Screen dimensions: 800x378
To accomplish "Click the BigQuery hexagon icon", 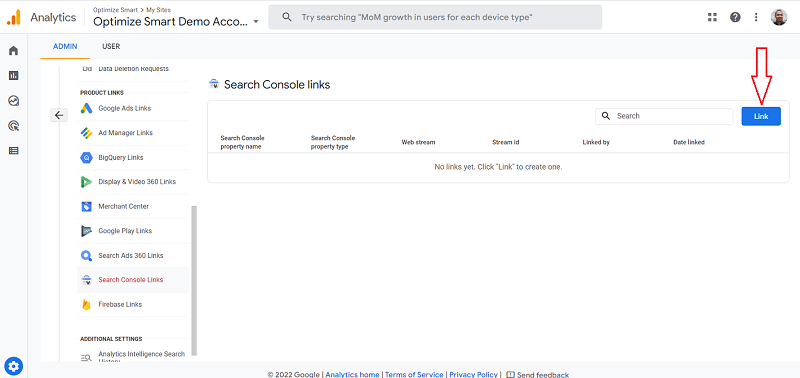I will (x=86, y=158).
